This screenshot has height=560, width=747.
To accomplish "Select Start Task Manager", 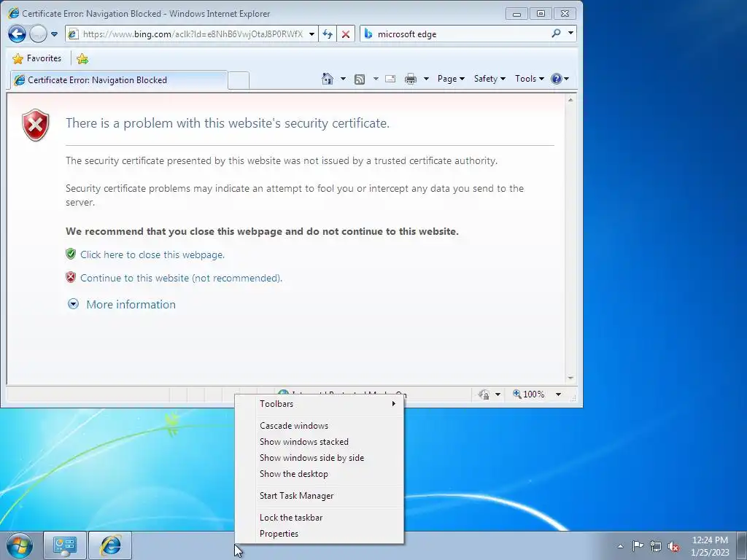I will pyautogui.click(x=320, y=496).
